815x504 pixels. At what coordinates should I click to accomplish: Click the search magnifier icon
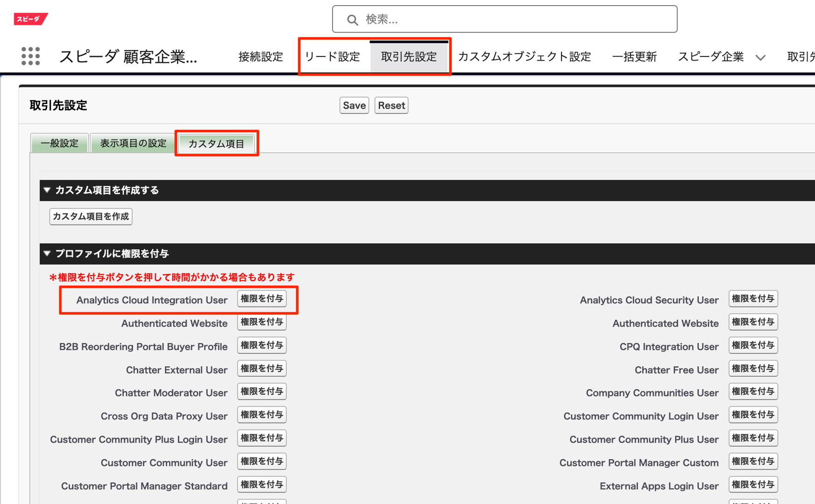click(352, 20)
